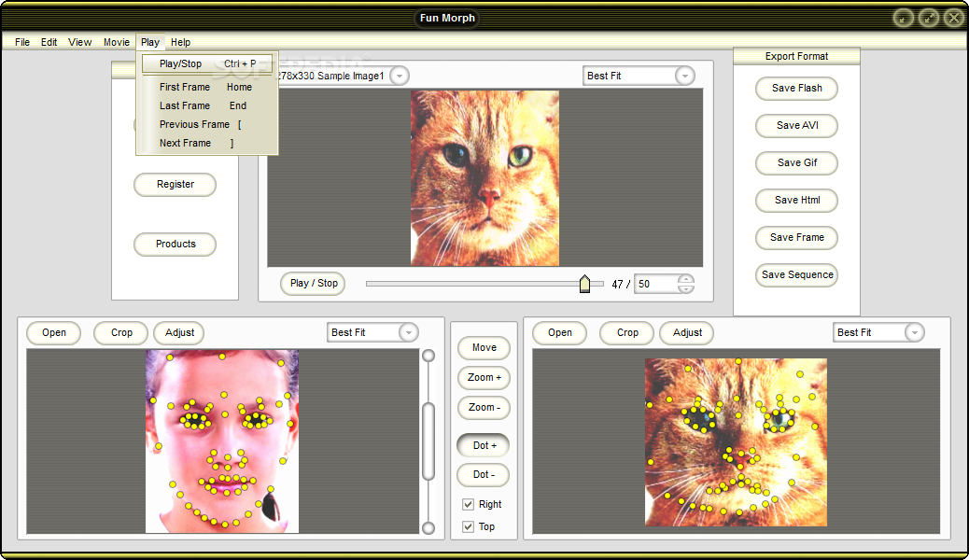Close the open Play menu
The height and width of the screenshot is (560, 969).
[x=150, y=42]
